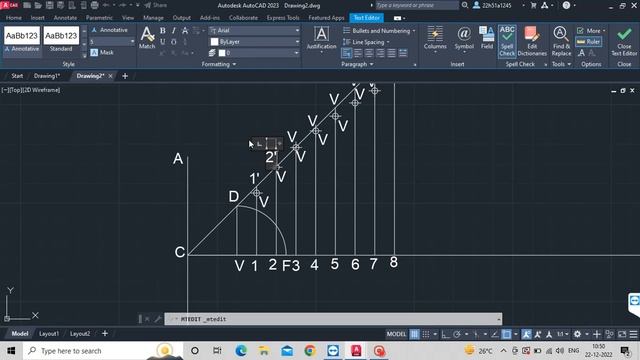This screenshot has width=640, height=360.
Task: Open the Insert ribbon tab
Action: pyautogui.click(x=37, y=18)
